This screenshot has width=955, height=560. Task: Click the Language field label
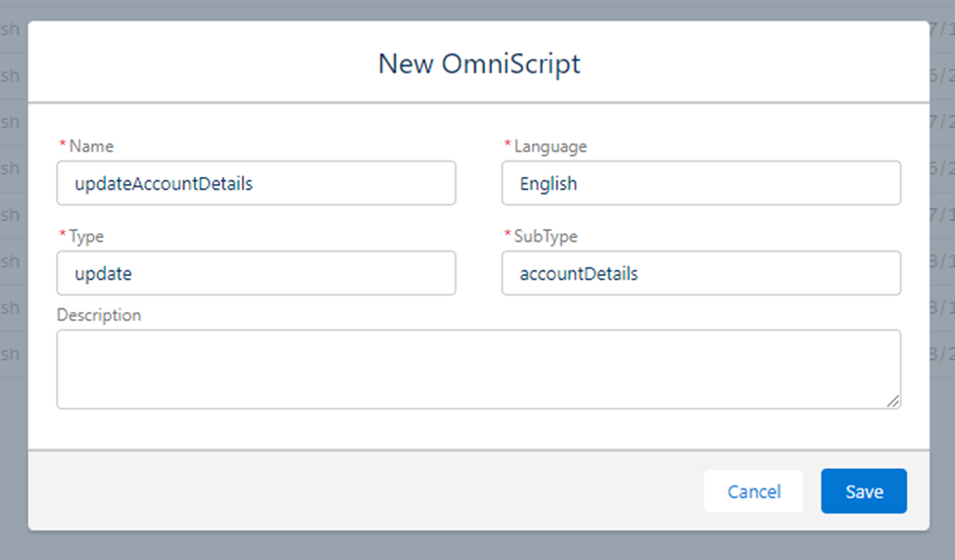550,147
